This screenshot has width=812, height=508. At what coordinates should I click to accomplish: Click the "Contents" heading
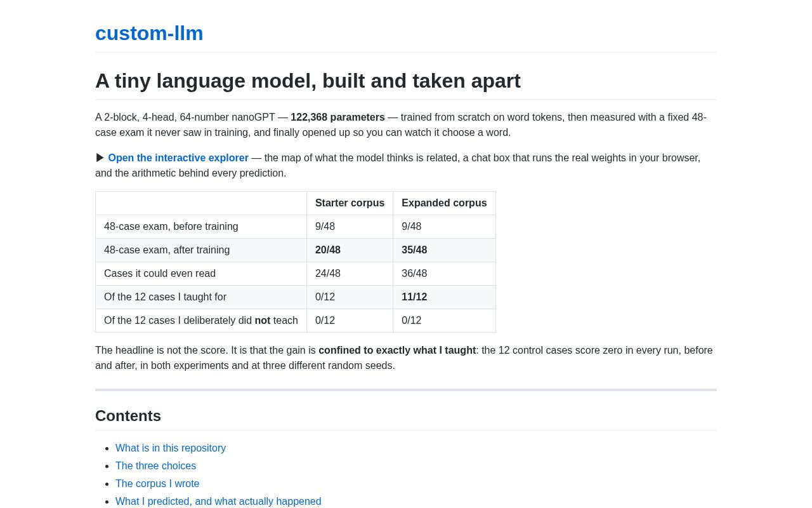pyautogui.click(x=128, y=416)
